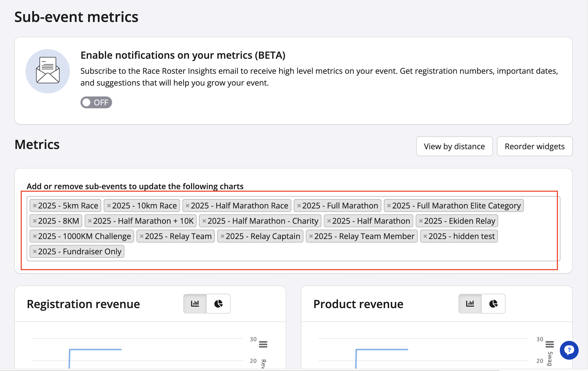This screenshot has width=588, height=371.
Task: Remove 2025 - Half Marathon + 10K tag
Action: 90,221
